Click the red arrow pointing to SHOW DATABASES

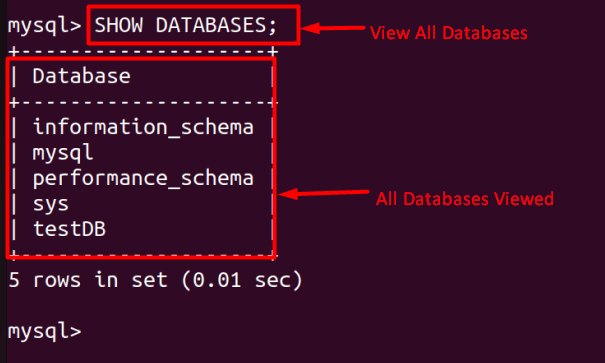[x=333, y=28]
